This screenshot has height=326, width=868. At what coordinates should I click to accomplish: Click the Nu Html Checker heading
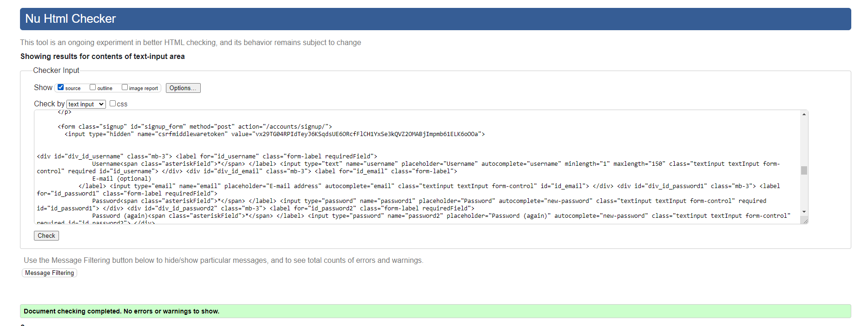click(x=71, y=19)
